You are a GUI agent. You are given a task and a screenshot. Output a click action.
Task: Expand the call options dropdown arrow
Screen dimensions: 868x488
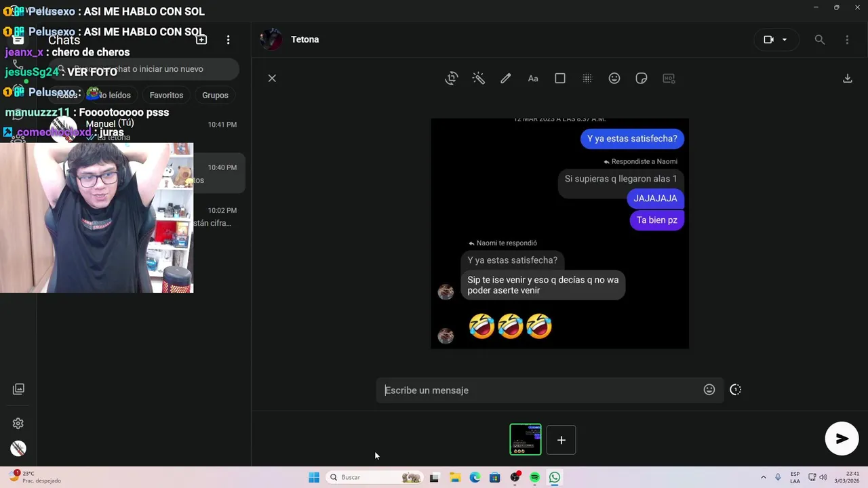785,39
